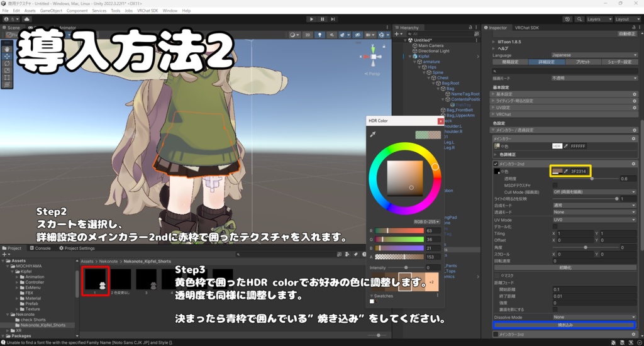Click the Inspector lock icon
Screen dimensions: 644x346
tap(634, 28)
